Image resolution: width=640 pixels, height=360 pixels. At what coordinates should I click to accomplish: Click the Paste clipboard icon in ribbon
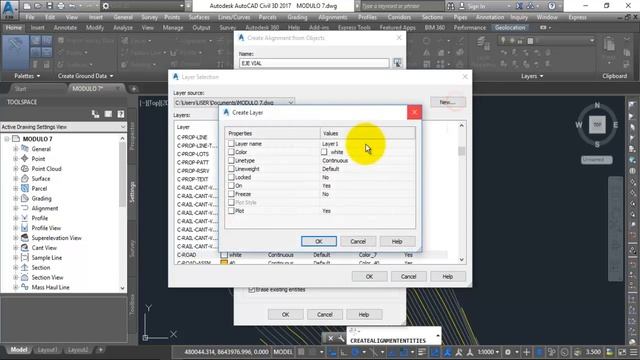609,45
